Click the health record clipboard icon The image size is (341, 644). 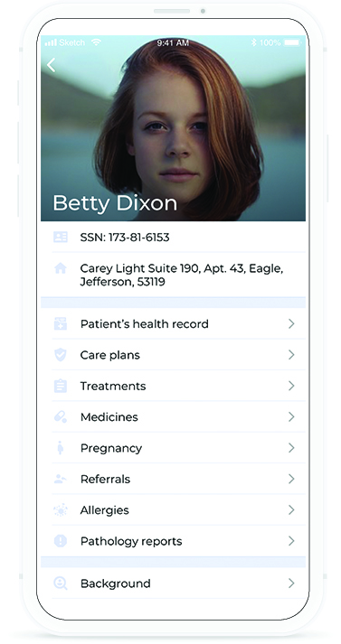coord(61,323)
